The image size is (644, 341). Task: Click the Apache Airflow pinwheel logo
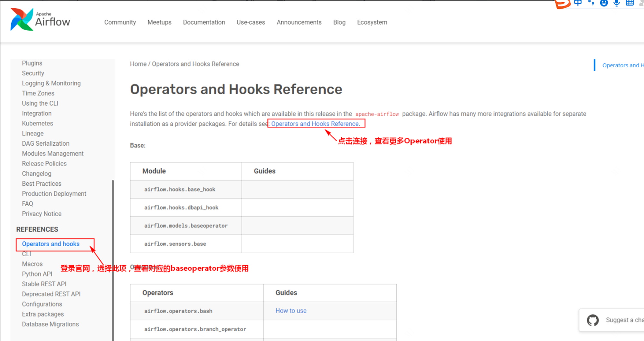[x=22, y=19]
